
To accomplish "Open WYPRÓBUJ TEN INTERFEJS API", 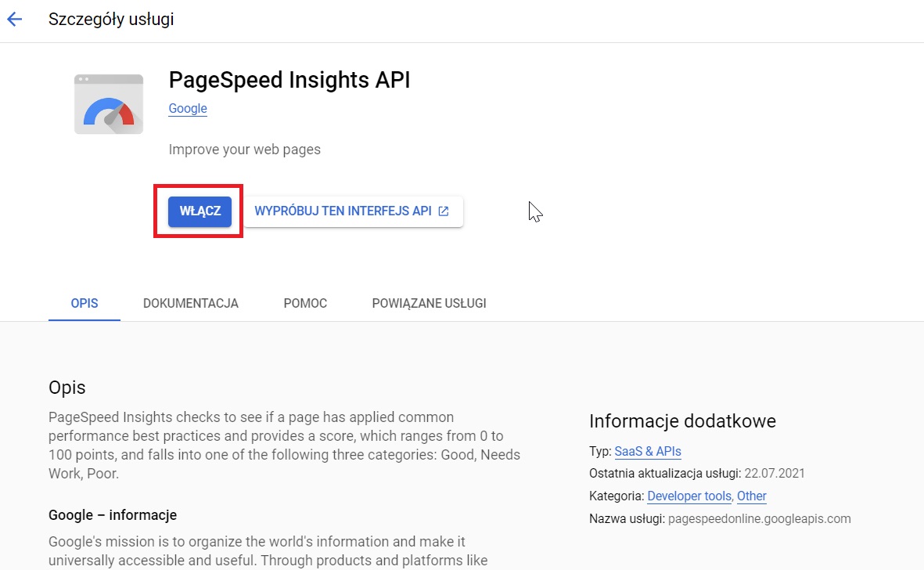I will [344, 211].
